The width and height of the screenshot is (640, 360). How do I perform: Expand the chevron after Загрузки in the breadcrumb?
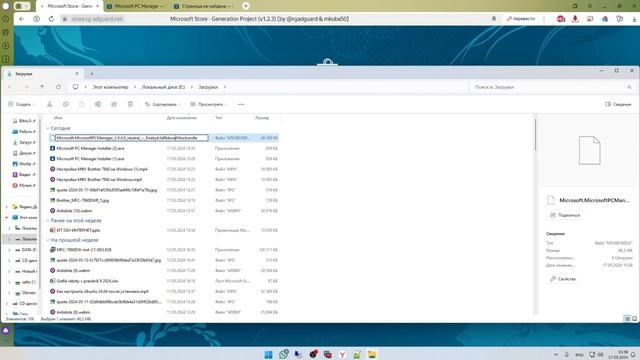tap(225, 87)
